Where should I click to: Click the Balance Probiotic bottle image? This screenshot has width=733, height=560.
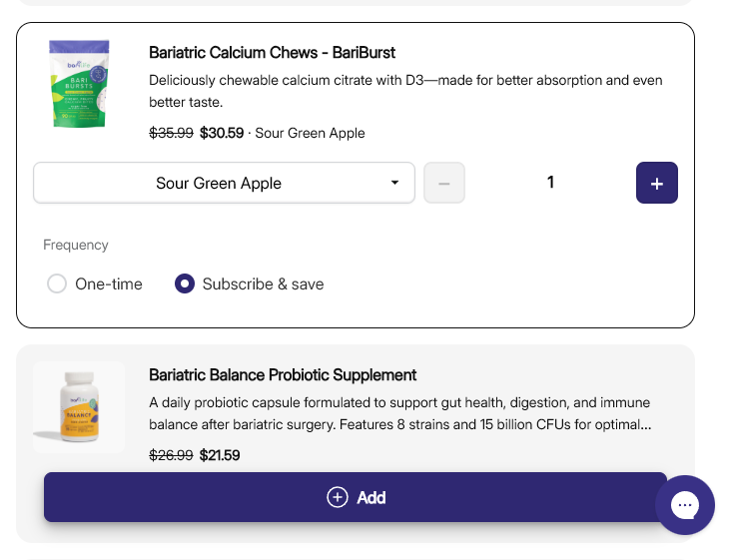coord(79,406)
